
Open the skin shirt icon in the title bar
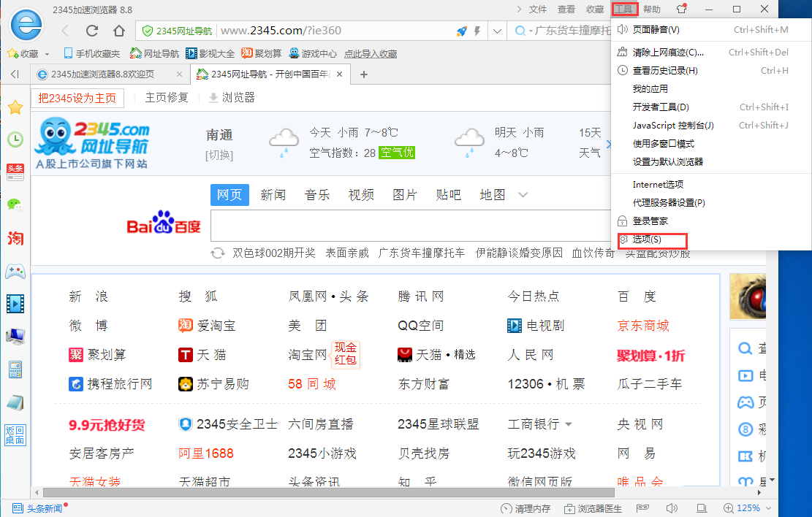(x=681, y=9)
